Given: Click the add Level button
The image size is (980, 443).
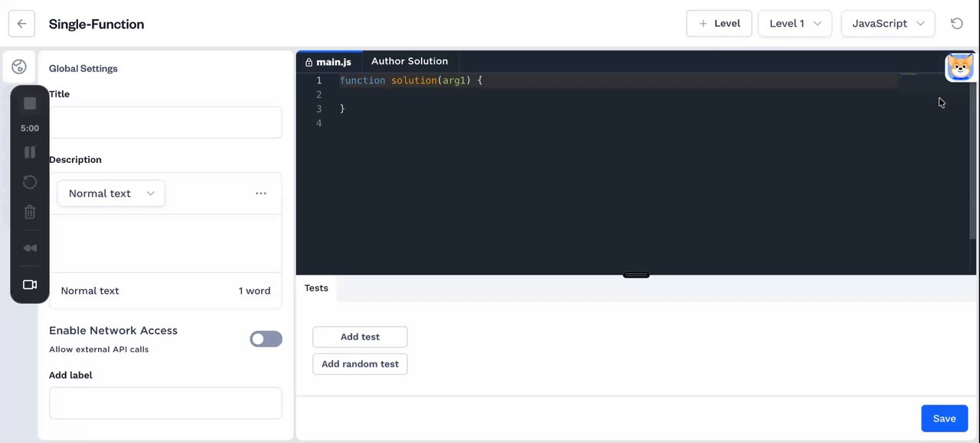Looking at the screenshot, I should pos(720,24).
